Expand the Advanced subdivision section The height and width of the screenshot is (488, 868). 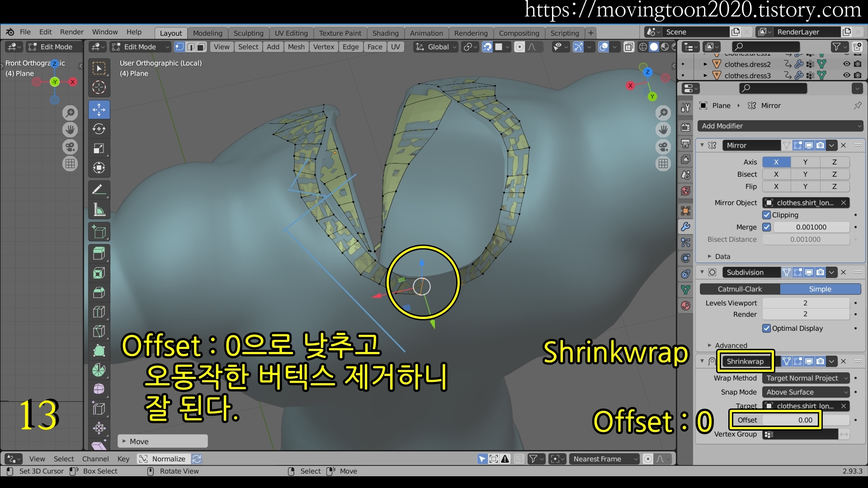[731, 345]
